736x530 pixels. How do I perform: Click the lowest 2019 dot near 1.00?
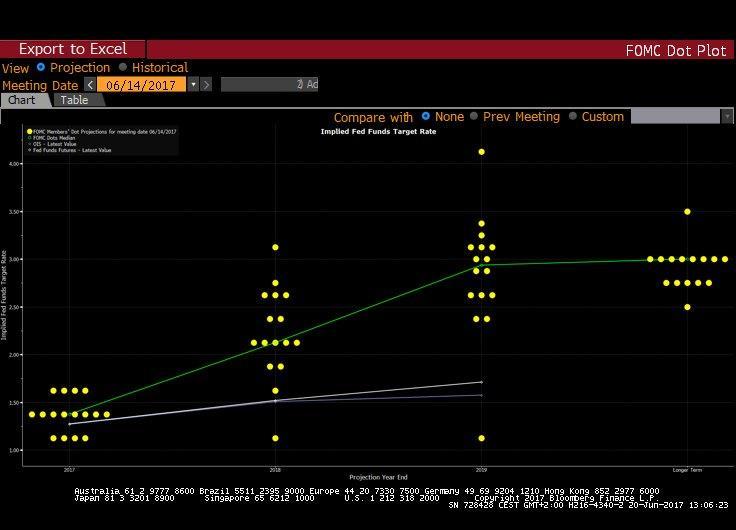(481, 438)
